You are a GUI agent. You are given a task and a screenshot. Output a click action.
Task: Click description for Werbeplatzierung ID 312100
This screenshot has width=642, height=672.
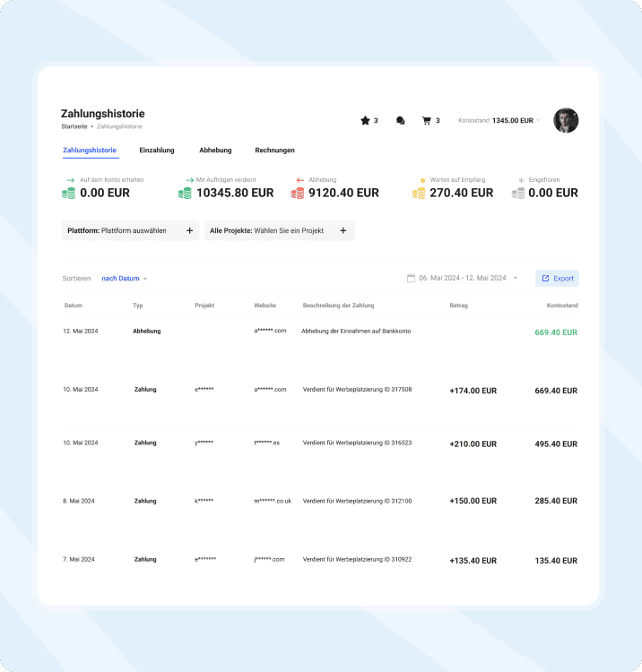(x=357, y=501)
